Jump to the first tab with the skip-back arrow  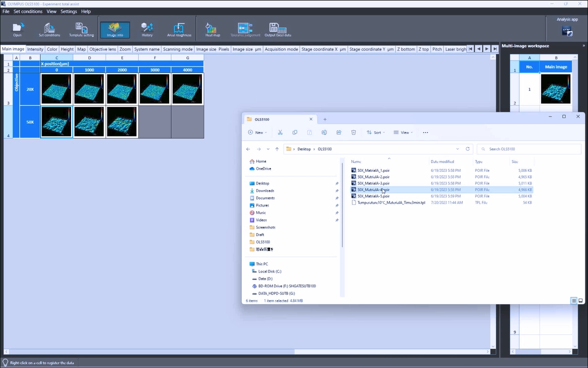click(x=470, y=49)
